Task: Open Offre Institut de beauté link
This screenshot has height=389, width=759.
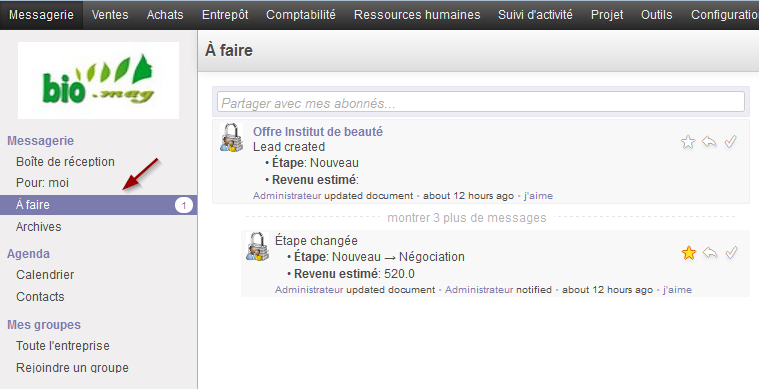Action: [318, 132]
